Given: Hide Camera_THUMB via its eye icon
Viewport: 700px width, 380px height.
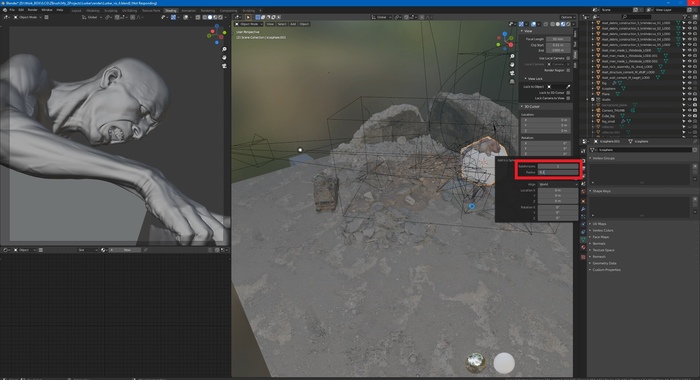Looking at the screenshot, I should pyautogui.click(x=689, y=110).
